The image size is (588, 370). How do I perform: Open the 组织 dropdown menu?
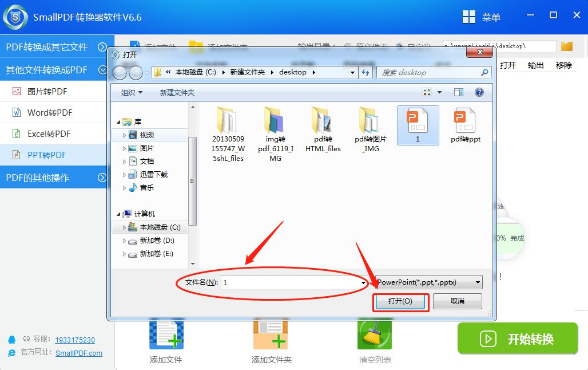[132, 92]
